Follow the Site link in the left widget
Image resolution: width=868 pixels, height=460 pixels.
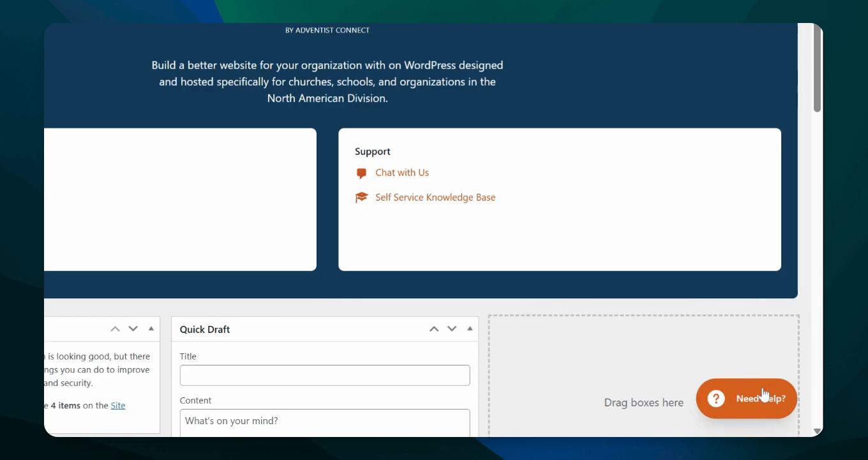[118, 406]
